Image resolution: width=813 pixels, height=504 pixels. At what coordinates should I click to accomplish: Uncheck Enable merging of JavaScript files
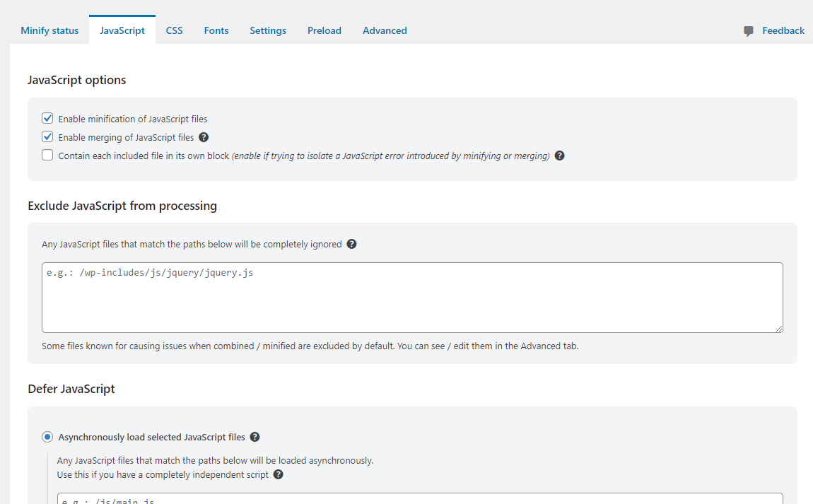click(47, 137)
